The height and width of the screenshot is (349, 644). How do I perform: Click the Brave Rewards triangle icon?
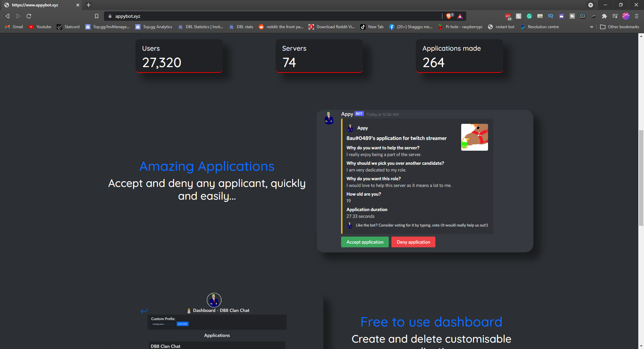(460, 16)
